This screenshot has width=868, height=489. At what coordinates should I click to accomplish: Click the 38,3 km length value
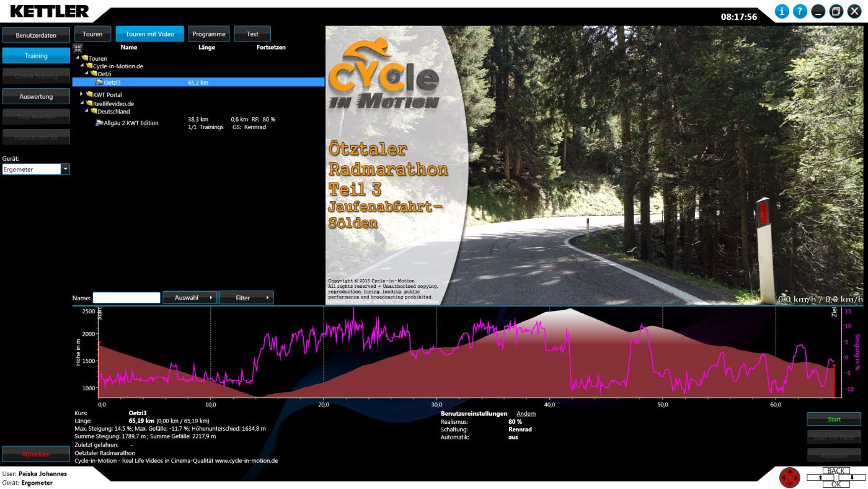pos(198,119)
